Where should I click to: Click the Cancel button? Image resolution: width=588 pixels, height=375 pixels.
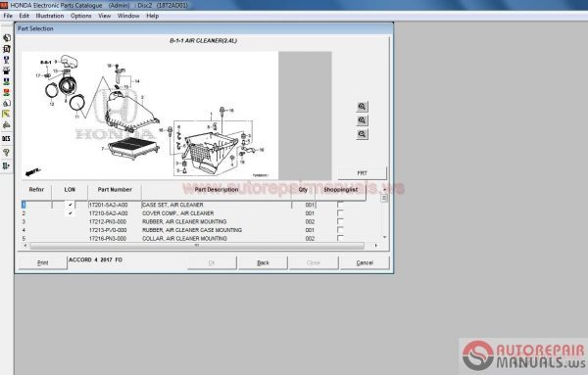coord(365,262)
